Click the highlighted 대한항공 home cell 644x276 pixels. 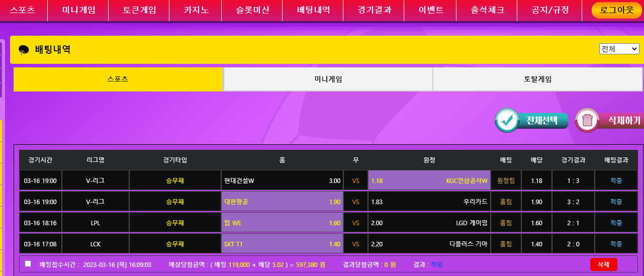282,202
